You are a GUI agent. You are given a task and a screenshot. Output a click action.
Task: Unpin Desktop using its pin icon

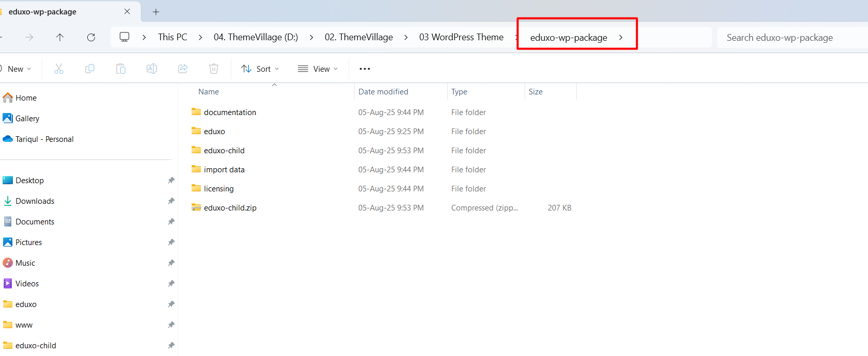click(171, 181)
